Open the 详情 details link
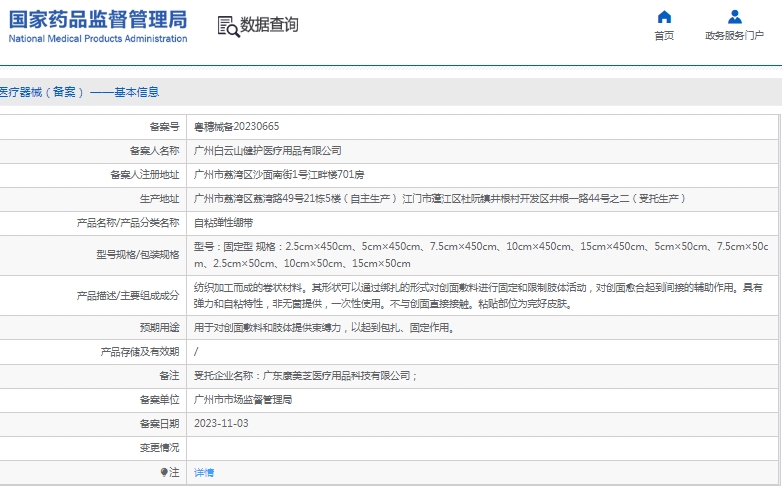Viewport: 782px width, 488px height. pyautogui.click(x=204, y=472)
